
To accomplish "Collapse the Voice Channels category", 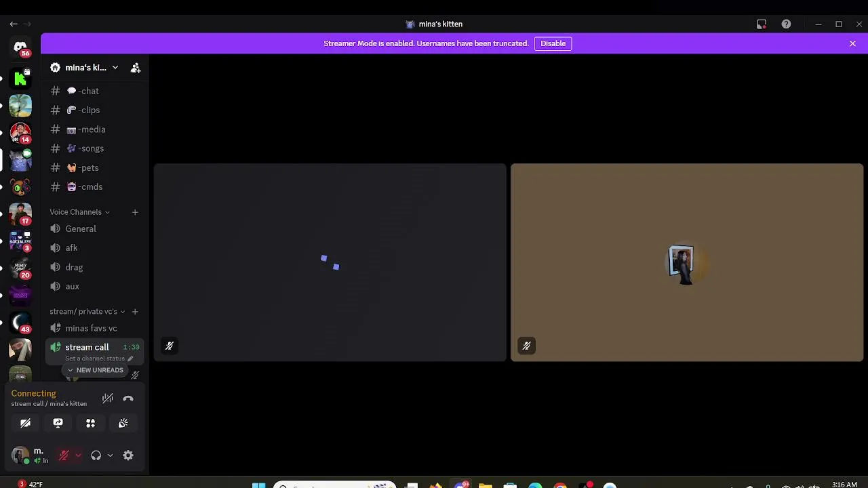I will (x=79, y=212).
